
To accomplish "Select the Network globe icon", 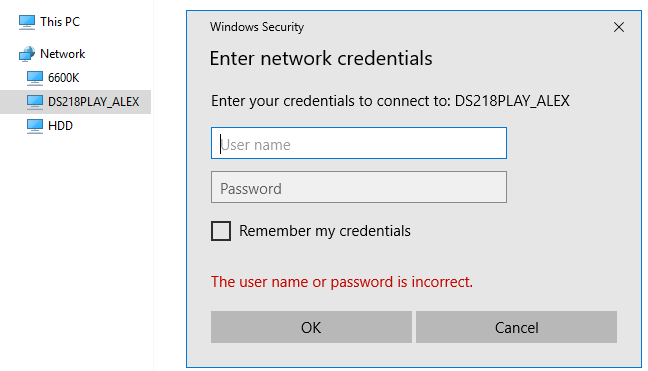I will (27, 54).
